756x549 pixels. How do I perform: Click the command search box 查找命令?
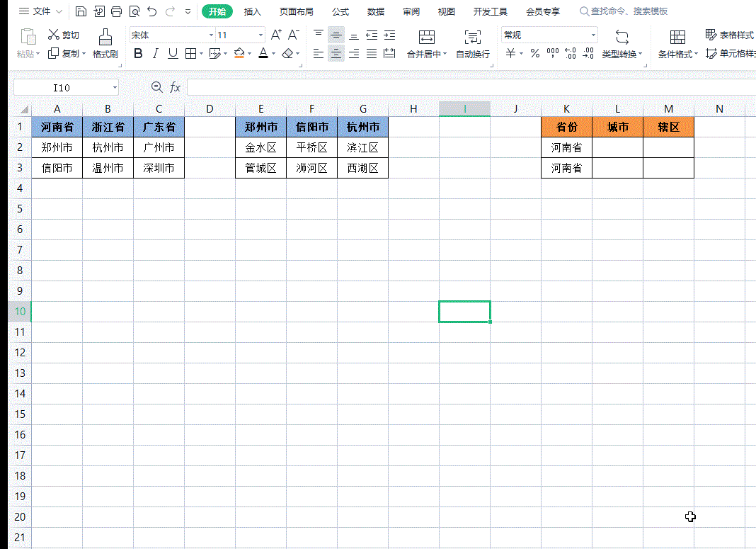pyautogui.click(x=624, y=11)
